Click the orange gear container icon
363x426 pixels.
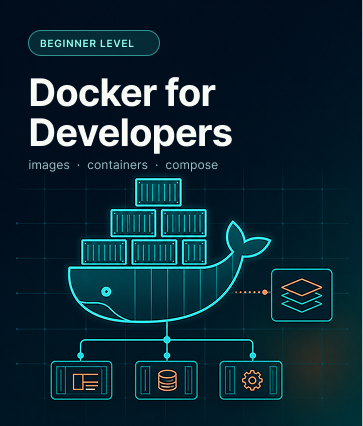[251, 380]
